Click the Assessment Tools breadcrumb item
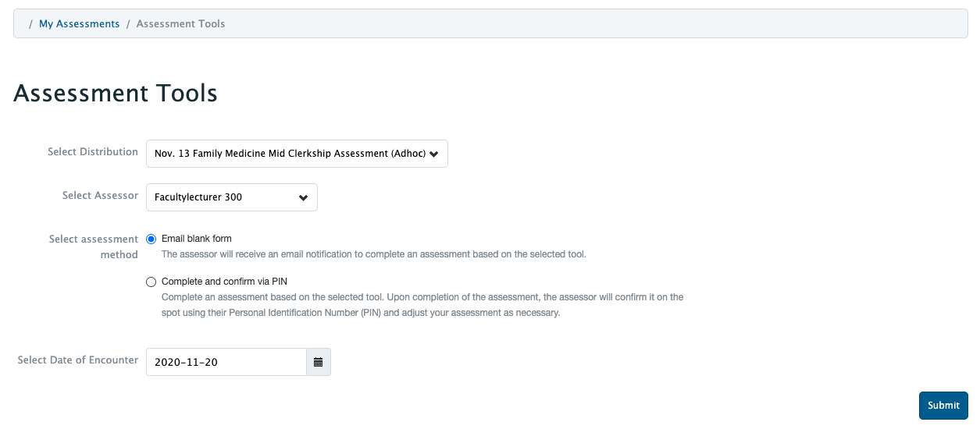Image resolution: width=980 pixels, height=429 pixels. (x=180, y=24)
